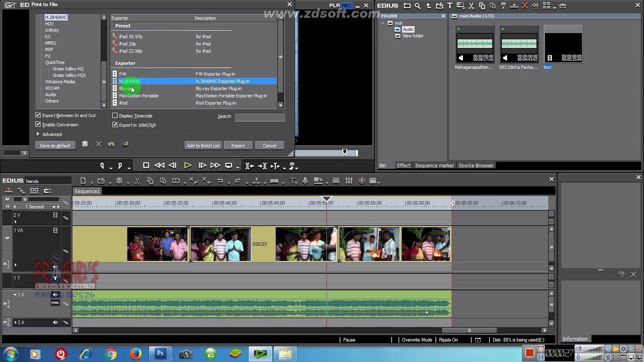Toggle the VOL button on track 1A
Image resolution: width=644 pixels, height=362 pixels.
pos(55,303)
